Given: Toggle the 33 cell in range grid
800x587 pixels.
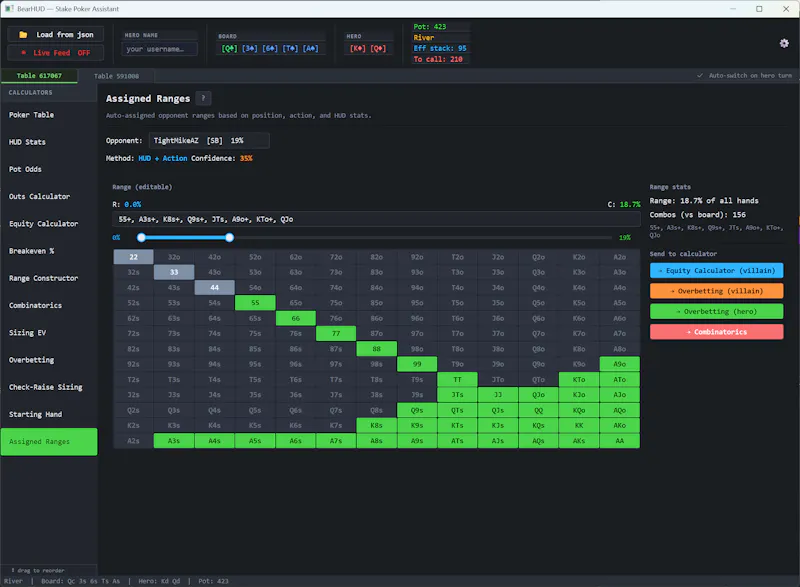Looking at the screenshot, I should coord(174,272).
